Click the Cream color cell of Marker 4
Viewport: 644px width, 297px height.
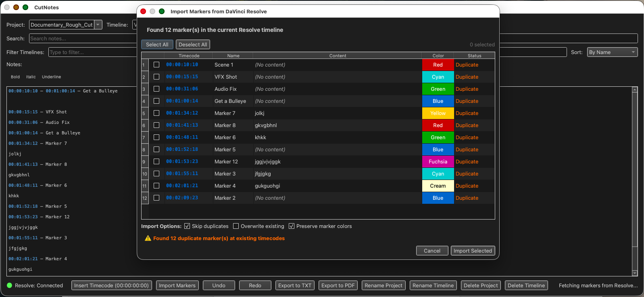[x=438, y=186]
